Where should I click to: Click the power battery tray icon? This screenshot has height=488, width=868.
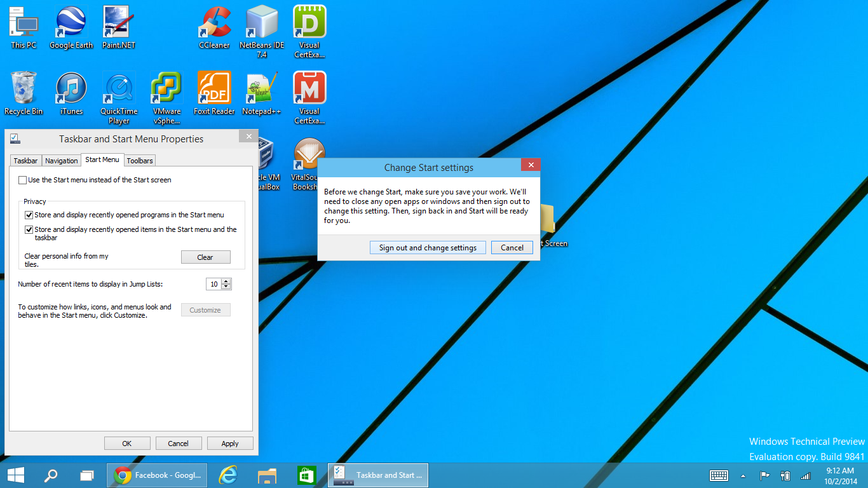(x=785, y=475)
